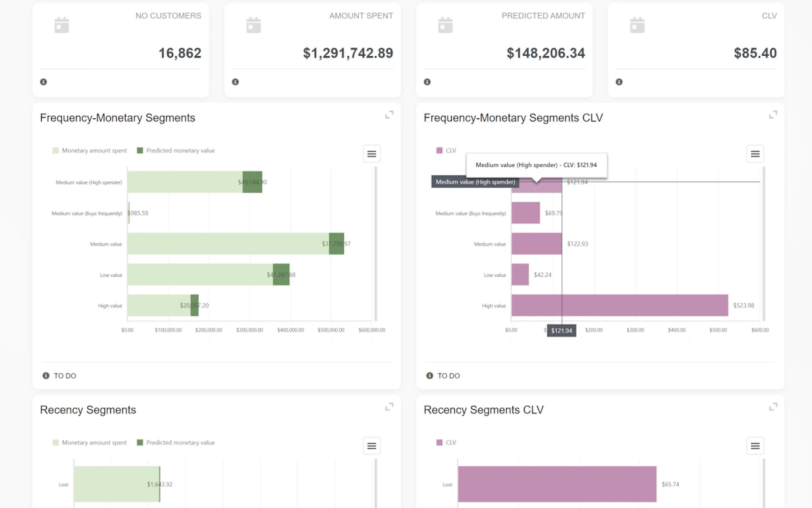The width and height of the screenshot is (812, 508).
Task: Open hamburger export menu of Recency Segments chart
Action: click(x=371, y=446)
